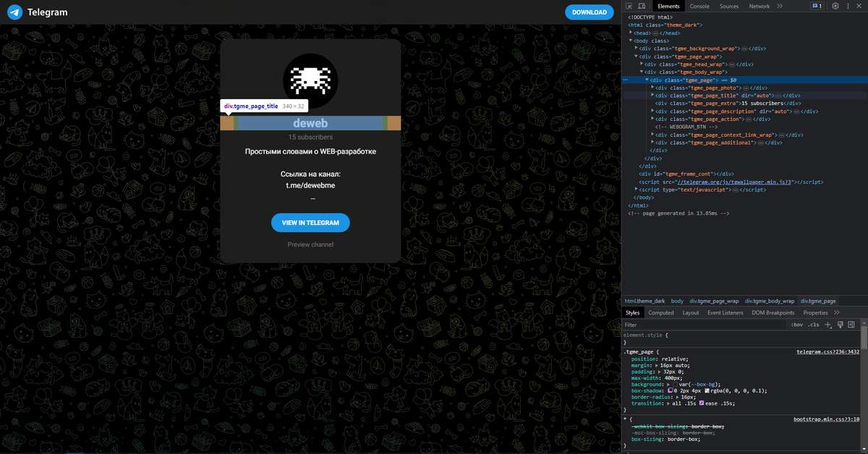Select html.theme_dark in the breadcrumb
868x454 pixels.
[x=644, y=300]
